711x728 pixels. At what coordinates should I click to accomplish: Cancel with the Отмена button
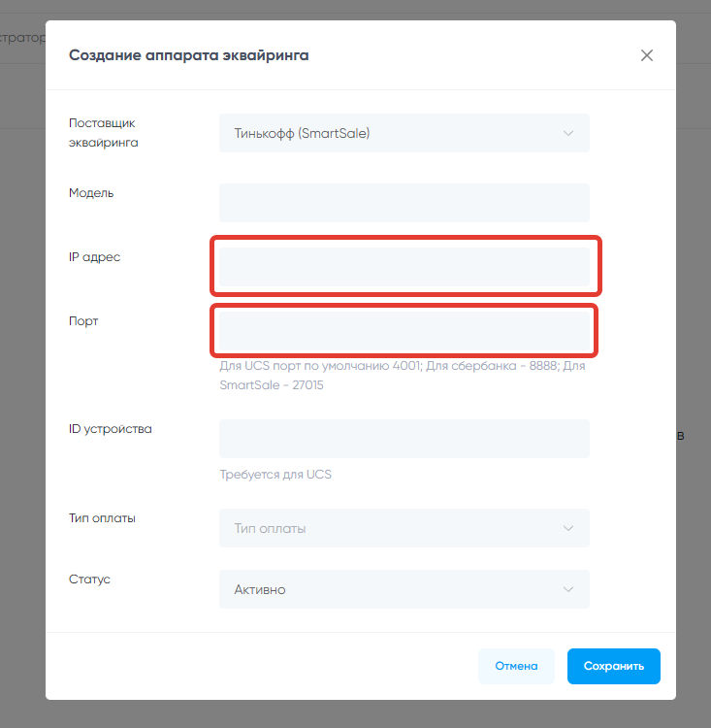(x=516, y=667)
